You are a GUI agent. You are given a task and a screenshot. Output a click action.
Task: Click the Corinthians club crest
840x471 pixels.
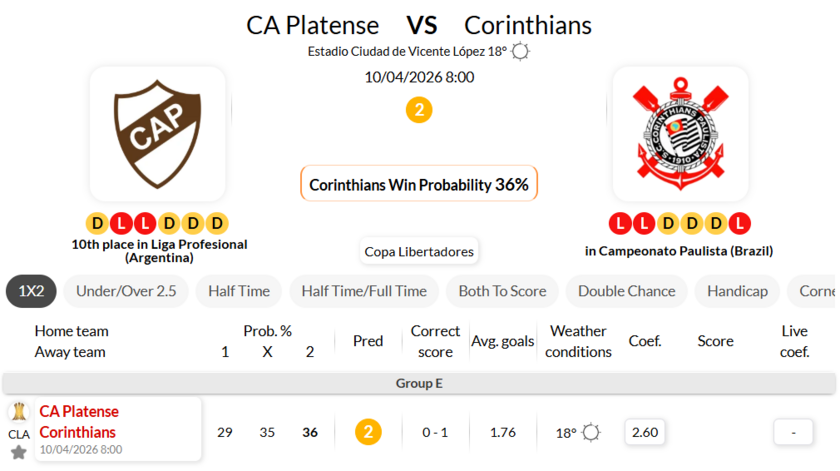coord(680,135)
